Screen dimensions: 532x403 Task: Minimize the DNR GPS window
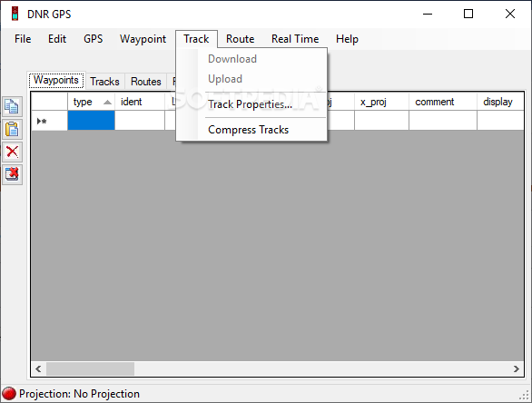tap(428, 14)
